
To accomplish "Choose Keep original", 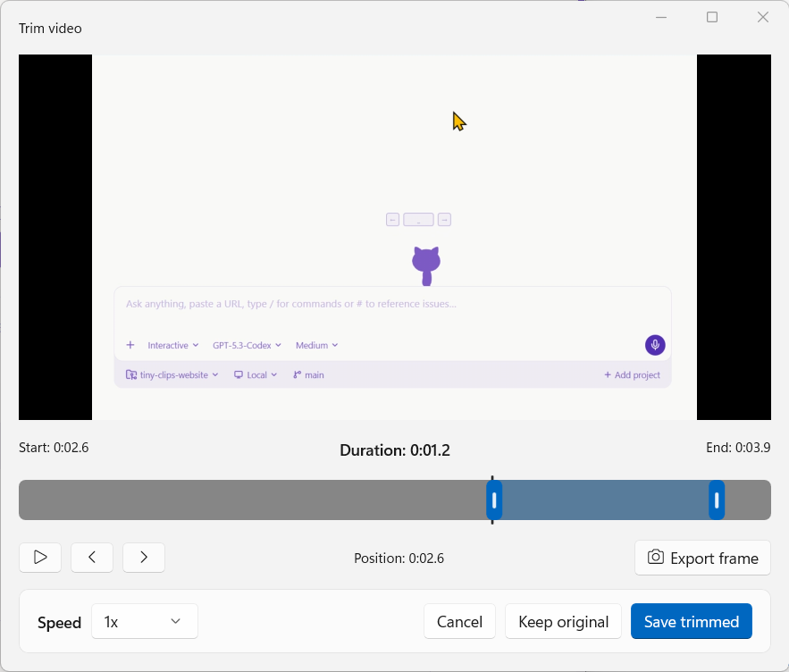I will 563,622.
